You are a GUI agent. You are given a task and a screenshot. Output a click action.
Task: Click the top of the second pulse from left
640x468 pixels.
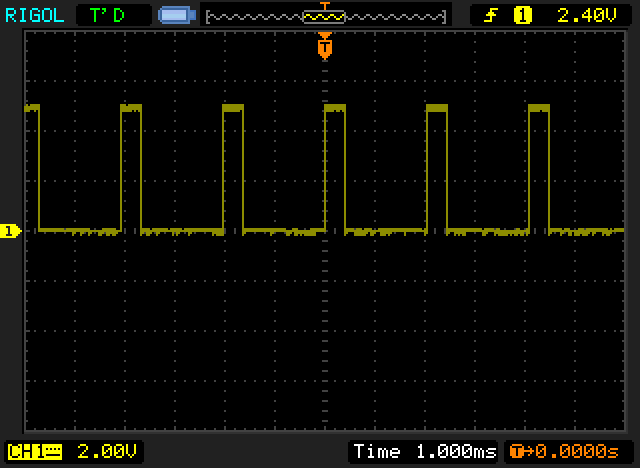point(131,106)
